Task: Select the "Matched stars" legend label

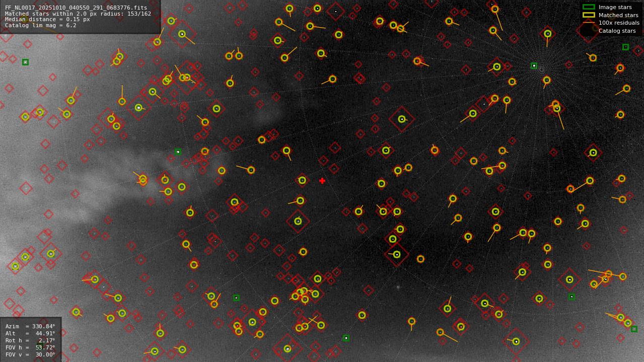Action: click(618, 15)
